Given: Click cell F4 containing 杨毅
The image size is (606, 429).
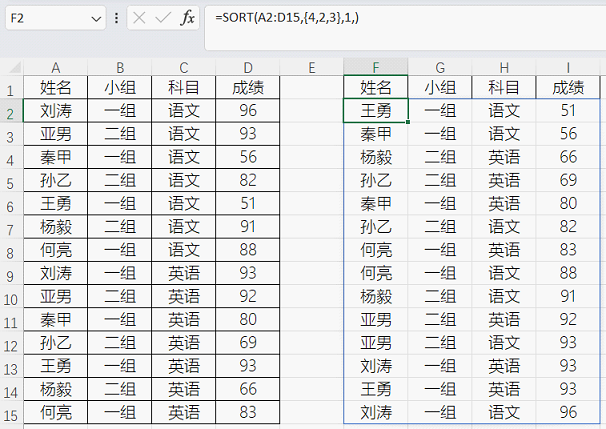Looking at the screenshot, I should [x=376, y=157].
